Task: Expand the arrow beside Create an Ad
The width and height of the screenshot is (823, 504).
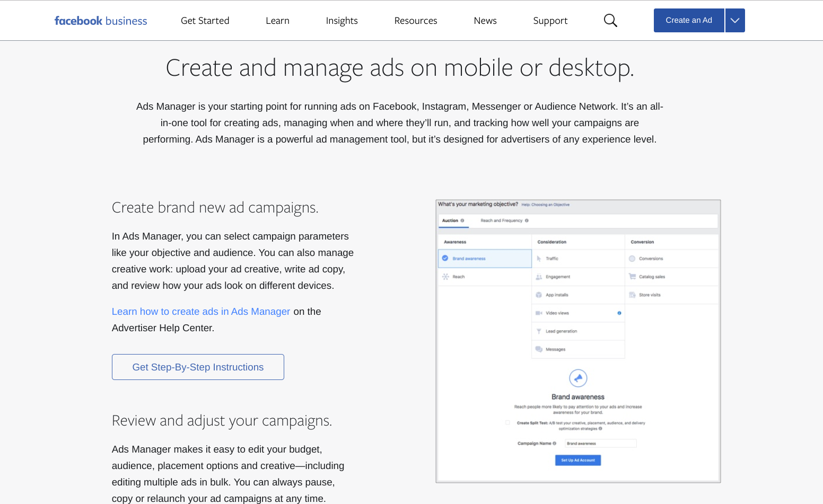Action: tap(735, 21)
